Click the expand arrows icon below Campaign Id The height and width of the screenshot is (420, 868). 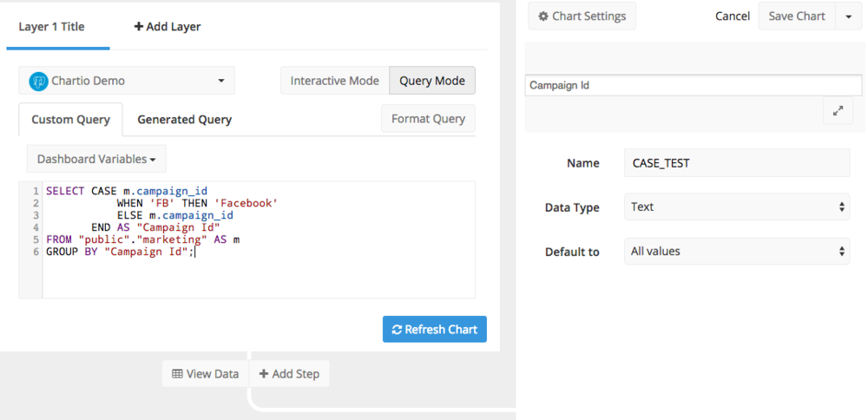pos(838,111)
